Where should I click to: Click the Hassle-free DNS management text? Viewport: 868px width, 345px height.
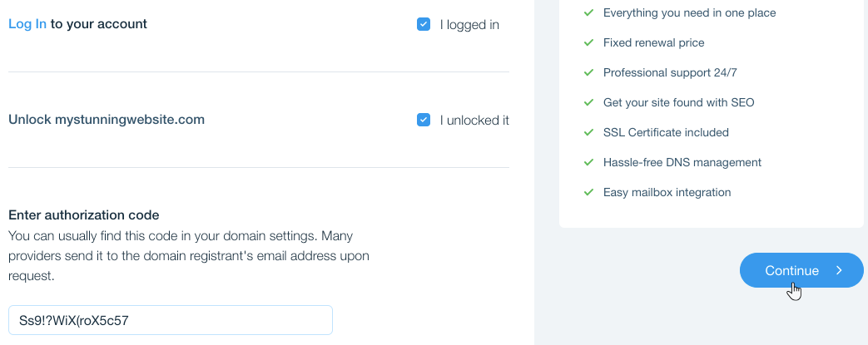pyautogui.click(x=682, y=163)
